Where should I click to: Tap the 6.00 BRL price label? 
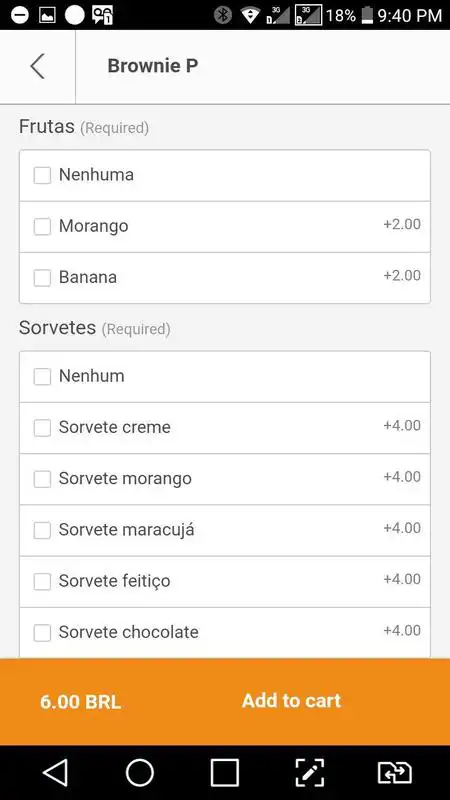81,703
